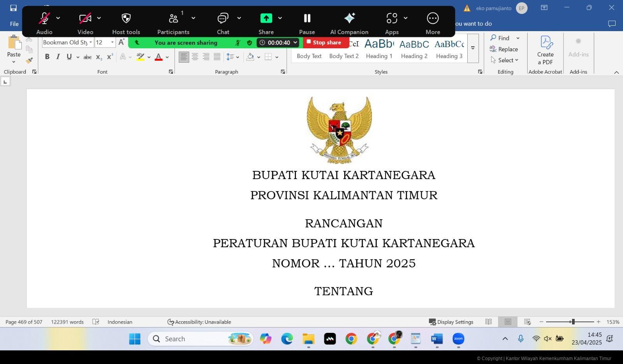Apply Body Text style

309,48
